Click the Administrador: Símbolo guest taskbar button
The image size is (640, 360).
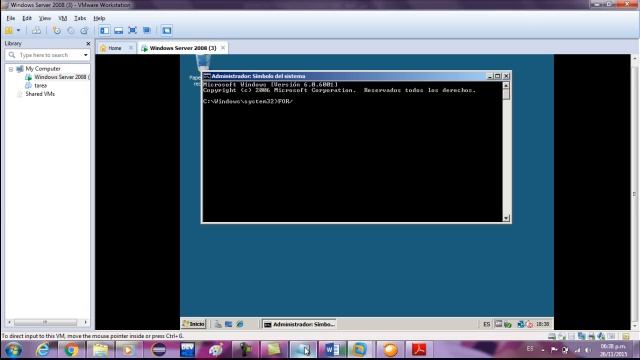[299, 324]
